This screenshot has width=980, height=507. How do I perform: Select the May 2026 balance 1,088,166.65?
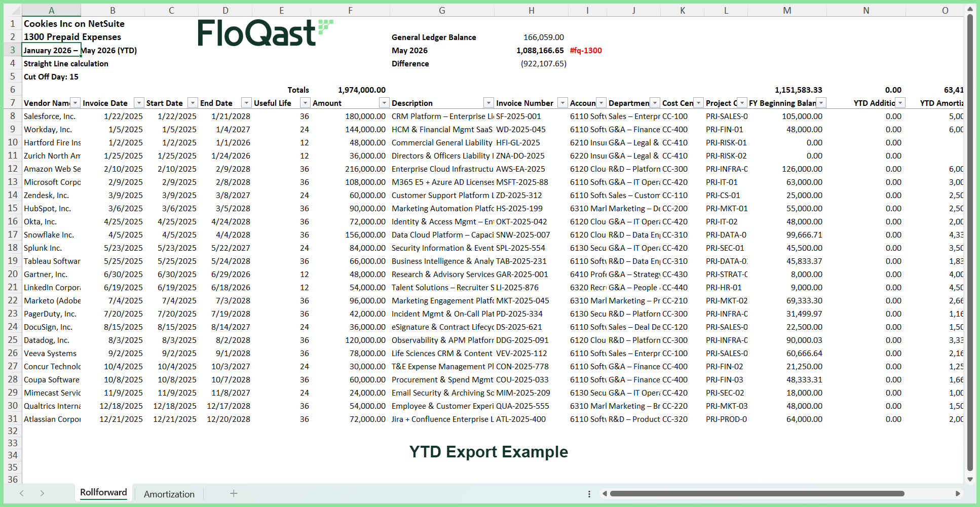(x=540, y=50)
